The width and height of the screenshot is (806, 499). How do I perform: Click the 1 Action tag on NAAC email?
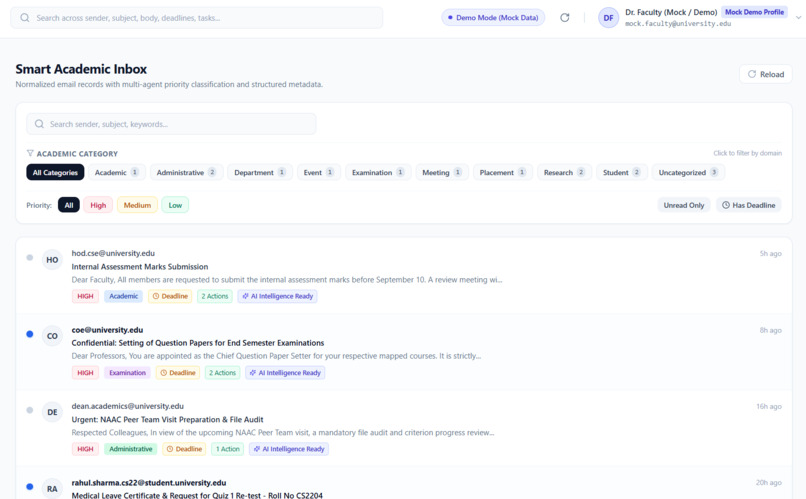pos(228,449)
